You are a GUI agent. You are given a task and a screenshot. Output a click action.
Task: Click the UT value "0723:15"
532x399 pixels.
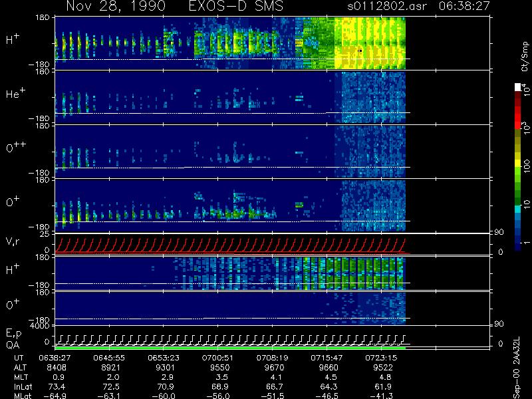point(381,358)
